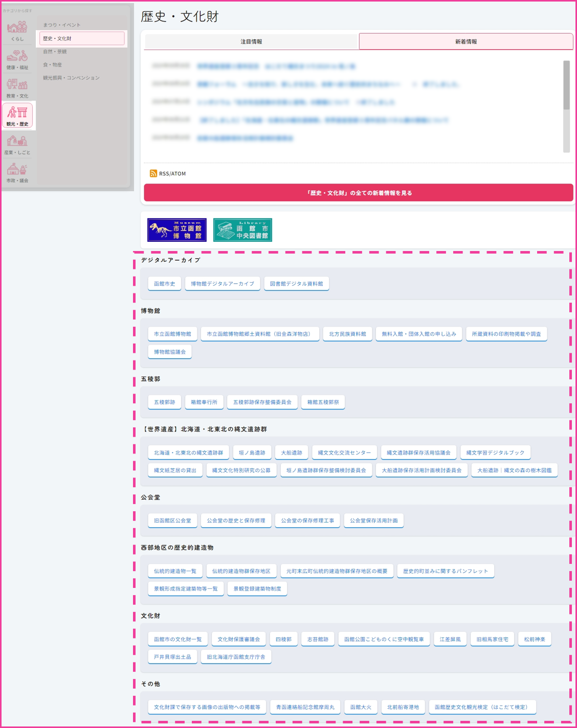Switch to the 新着情報 tab
The width and height of the screenshot is (577, 728).
(x=466, y=42)
